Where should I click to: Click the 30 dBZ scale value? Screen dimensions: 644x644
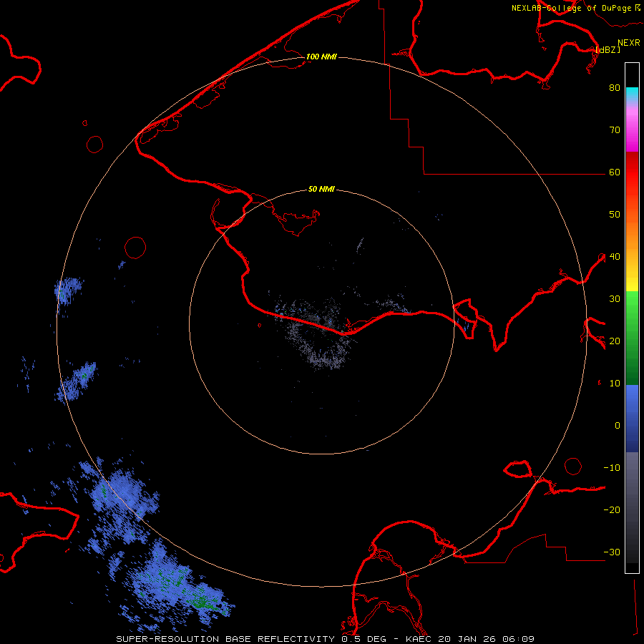[615, 299]
